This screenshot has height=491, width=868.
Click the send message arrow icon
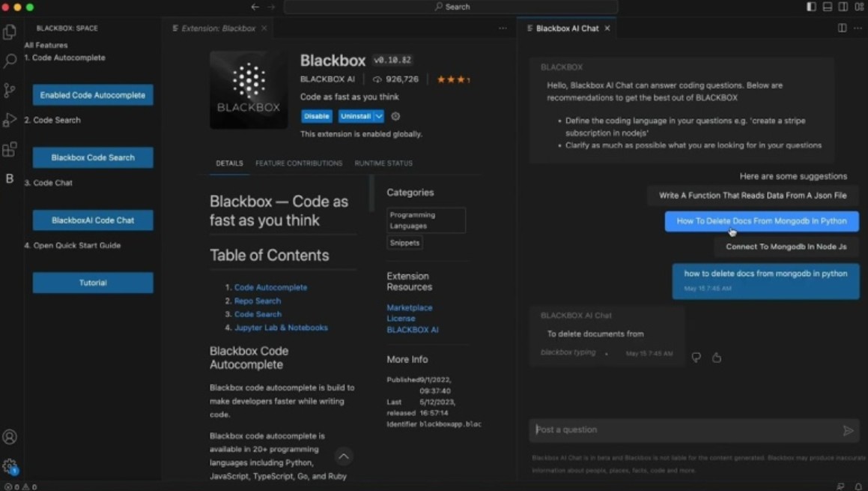[848, 430]
